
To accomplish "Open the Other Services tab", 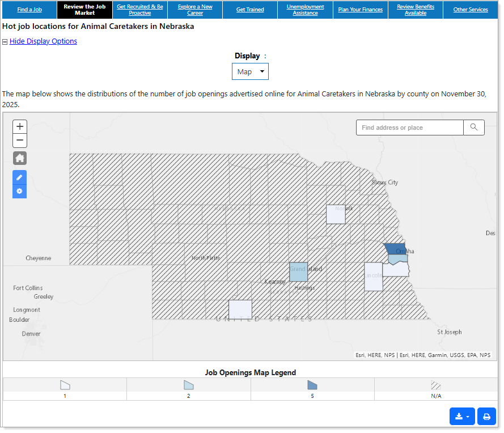I will click(x=471, y=10).
